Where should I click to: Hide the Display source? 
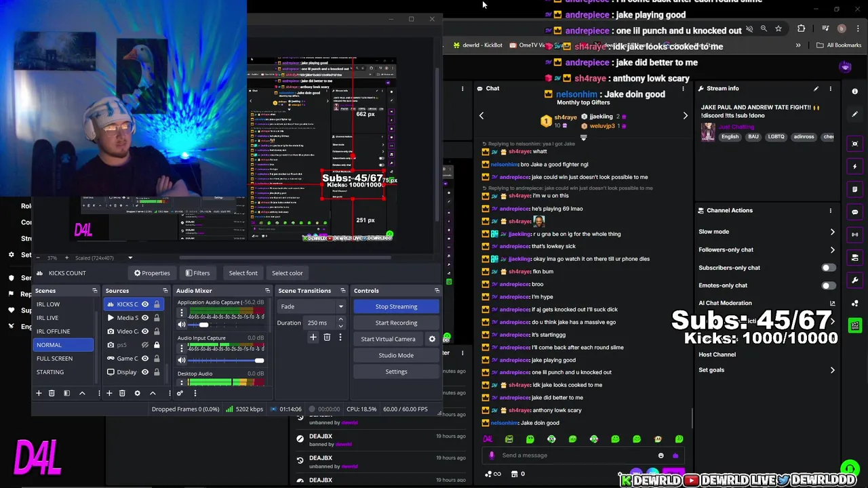(x=145, y=372)
